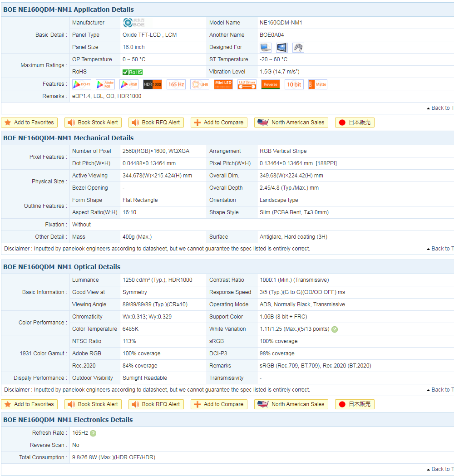The width and height of the screenshot is (454, 476).
Task: Click overall dim '349.68(W)×224.42(H) mm'
Action: pos(291,176)
